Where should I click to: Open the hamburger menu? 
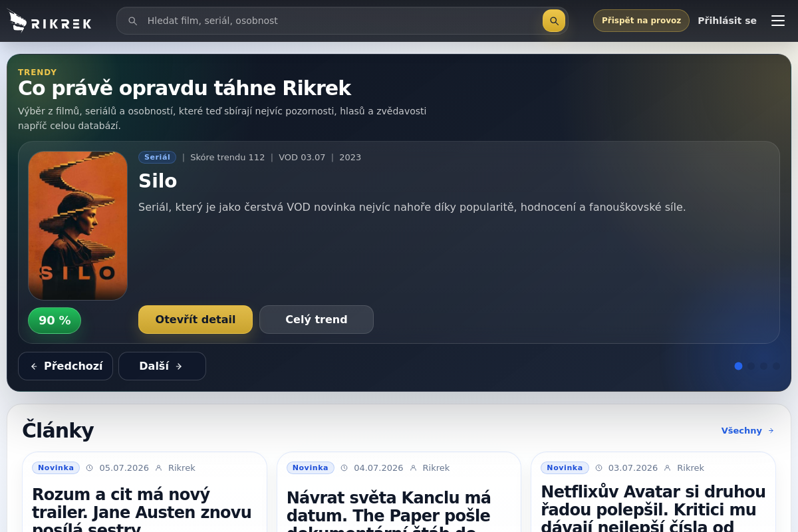[778, 21]
